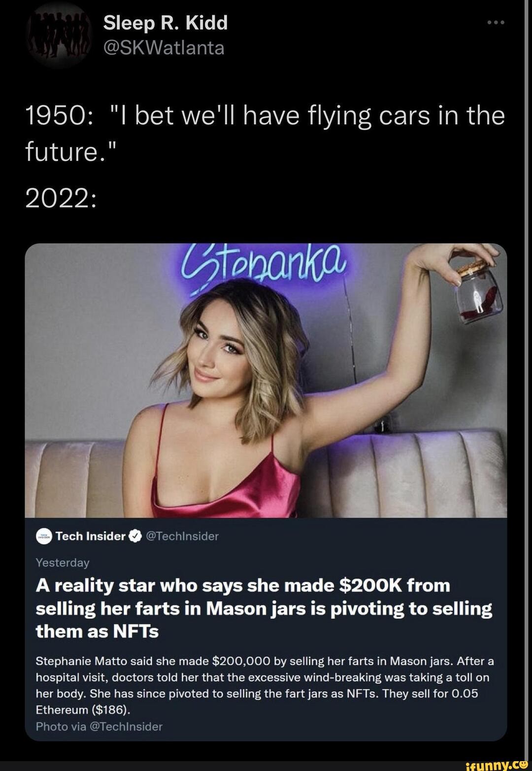
Task: Click the Photo via @TechInsider credit
Action: [99, 727]
